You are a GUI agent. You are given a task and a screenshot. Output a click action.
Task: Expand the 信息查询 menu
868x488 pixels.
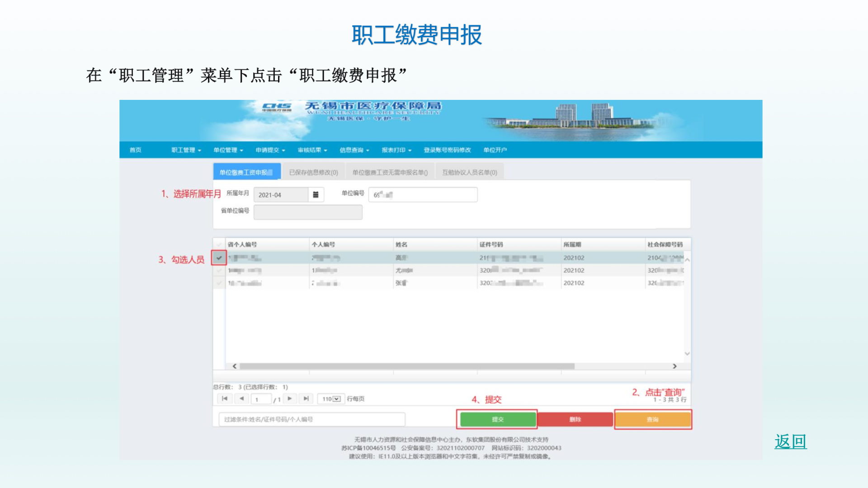[354, 150]
